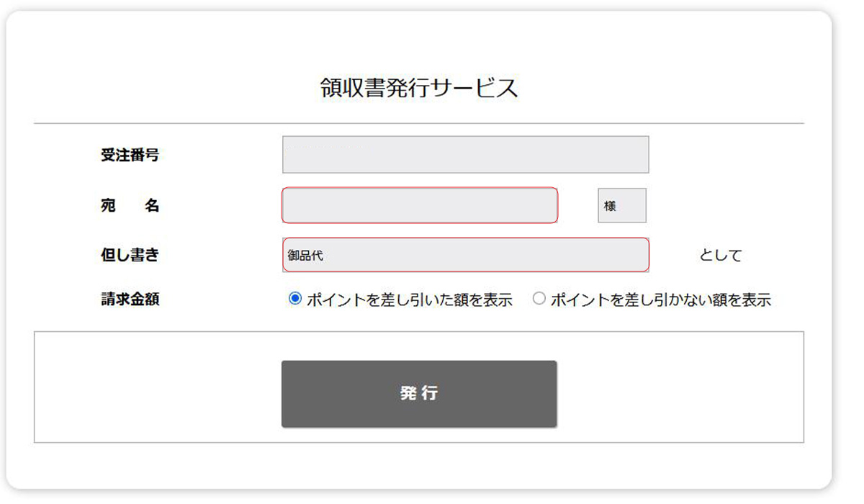
Task: Click empty space right of 発行 button
Action: point(680,394)
